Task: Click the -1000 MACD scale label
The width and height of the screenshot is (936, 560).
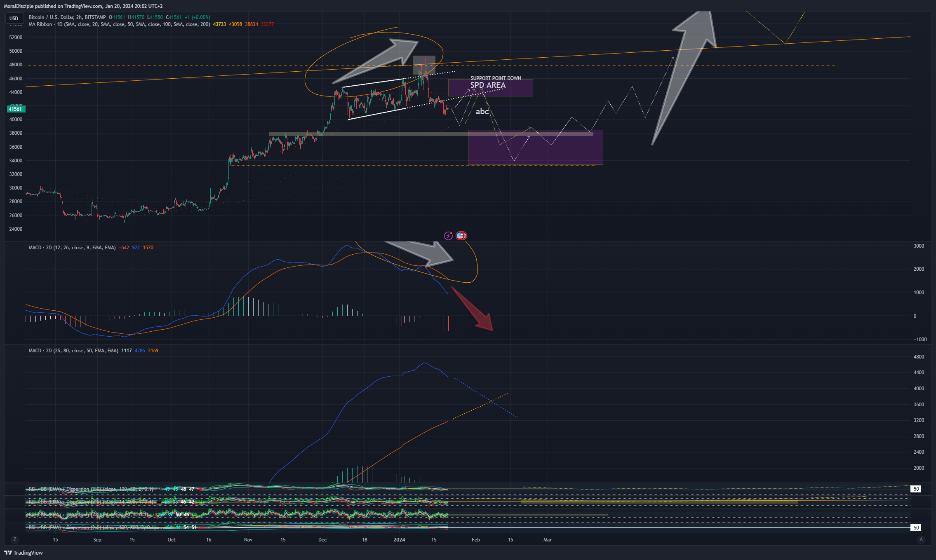Action: [x=920, y=340]
